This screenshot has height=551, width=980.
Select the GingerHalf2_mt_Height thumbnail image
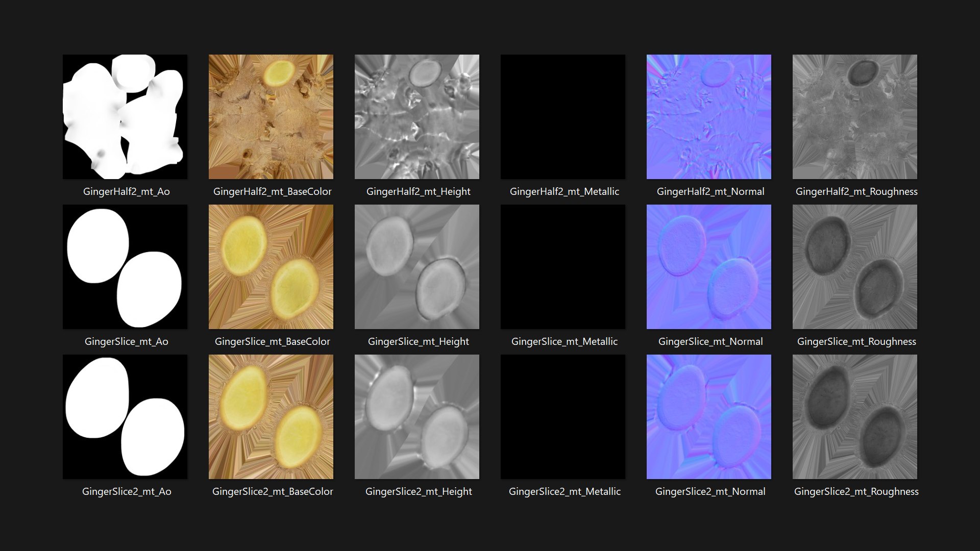pos(417,117)
